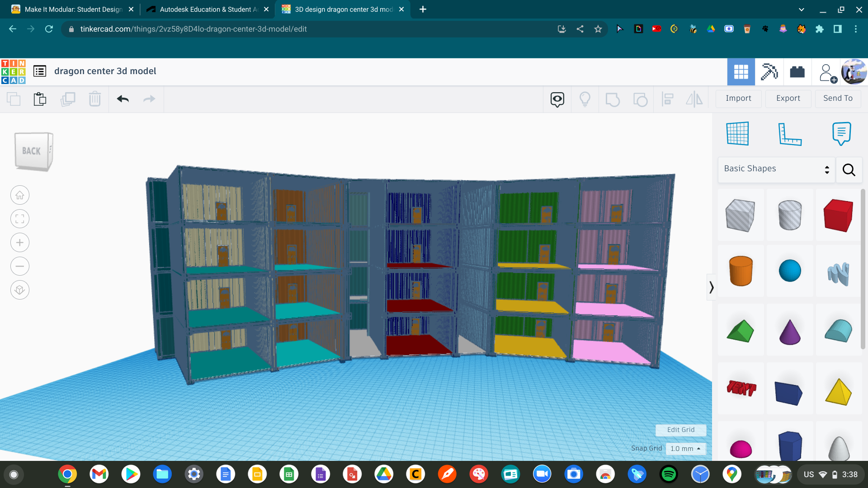Select the Ruler tool
This screenshot has height=488, width=868.
pos(790,134)
